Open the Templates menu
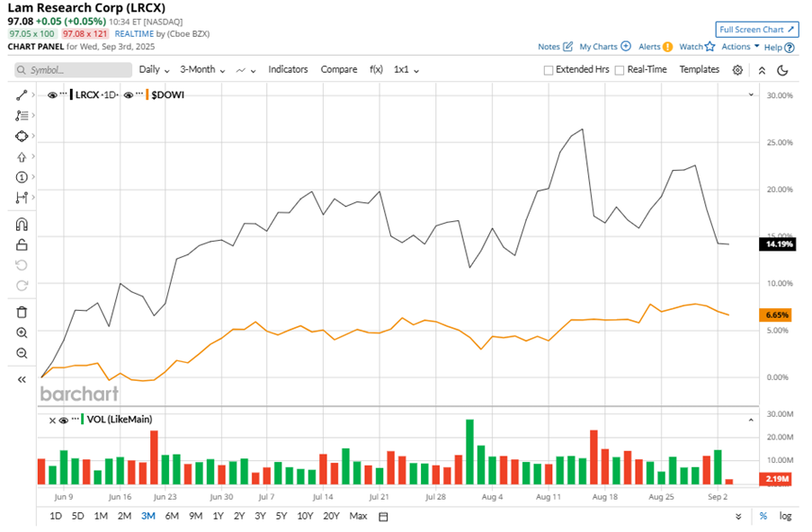 pyautogui.click(x=699, y=69)
